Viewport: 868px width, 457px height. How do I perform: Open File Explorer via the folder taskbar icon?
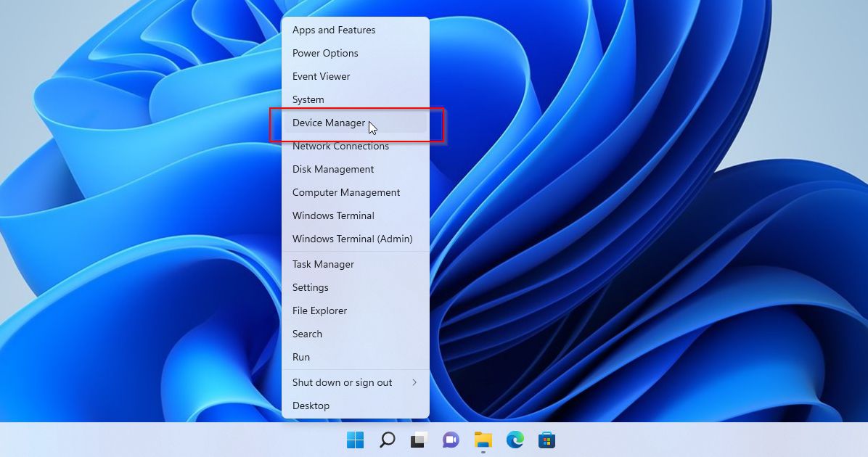[483, 440]
